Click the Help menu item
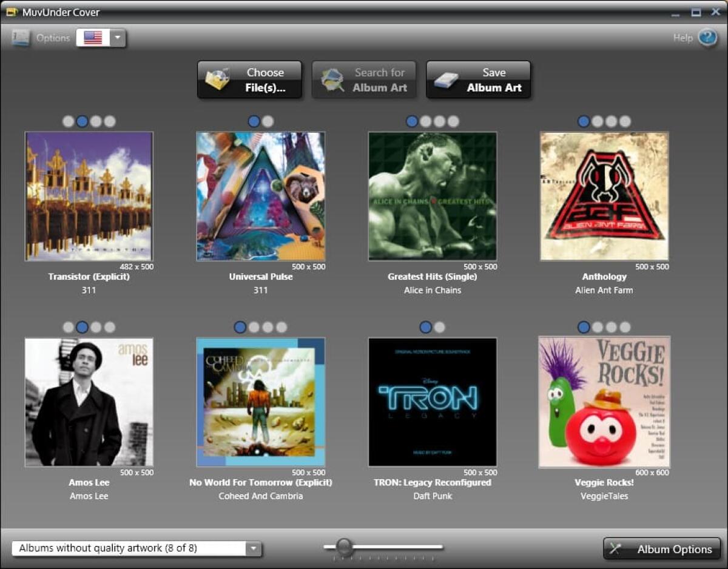Image resolution: width=728 pixels, height=569 pixels. tap(685, 37)
